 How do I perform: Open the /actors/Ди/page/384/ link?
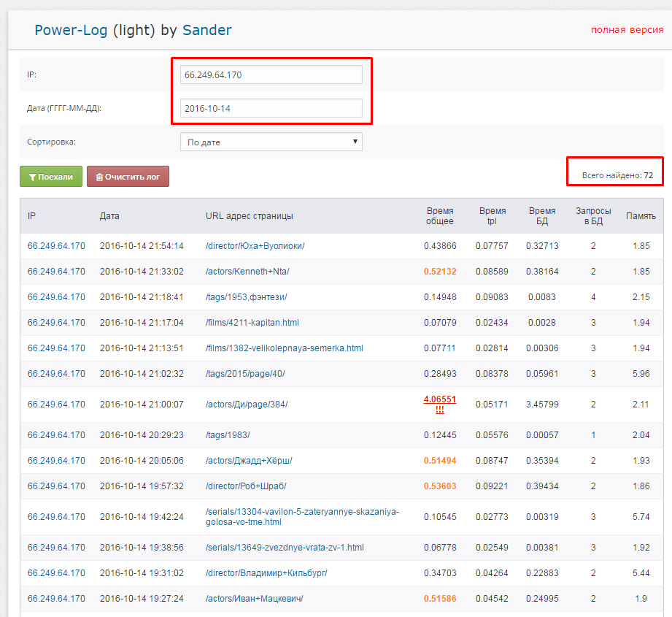click(x=247, y=405)
